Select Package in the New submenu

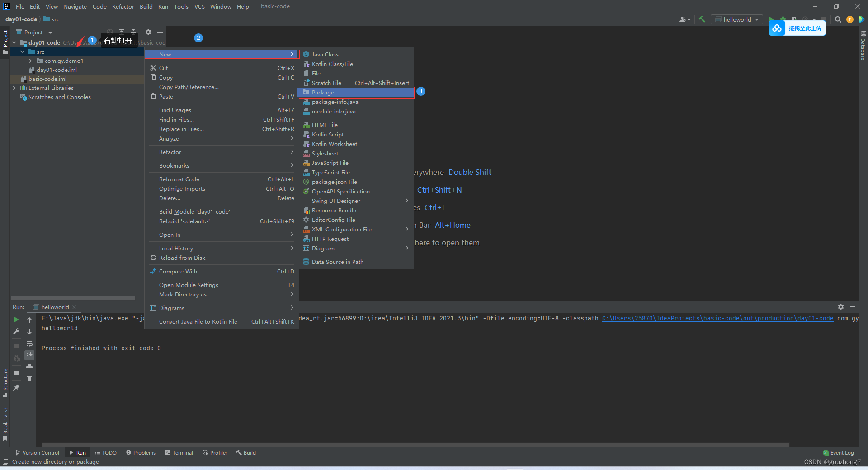point(356,92)
